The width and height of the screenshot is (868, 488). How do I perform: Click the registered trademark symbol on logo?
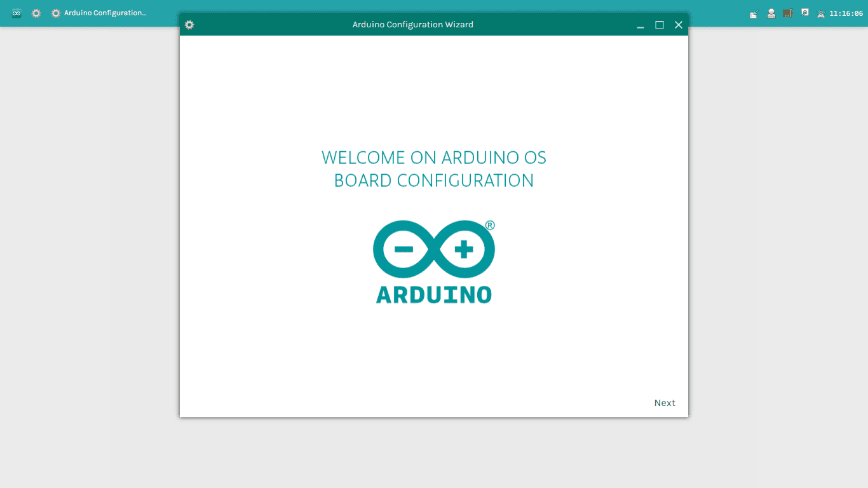point(490,225)
